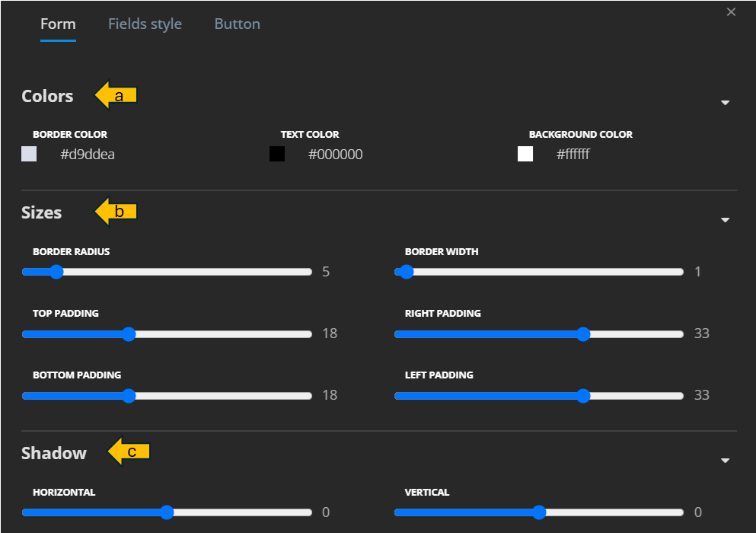The image size is (756, 533).
Task: Collapse the Colors section arrow
Action: pos(725,103)
